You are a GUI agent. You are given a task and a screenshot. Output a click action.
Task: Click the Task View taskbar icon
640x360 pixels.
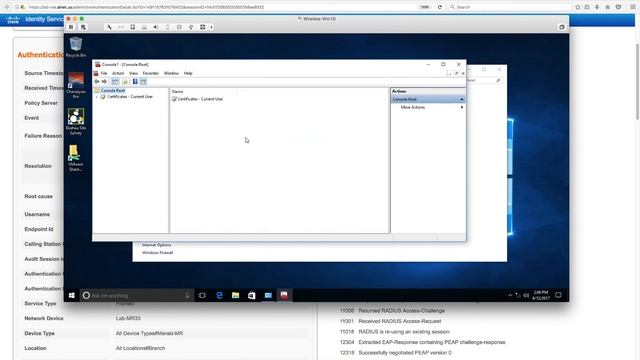pos(202,295)
